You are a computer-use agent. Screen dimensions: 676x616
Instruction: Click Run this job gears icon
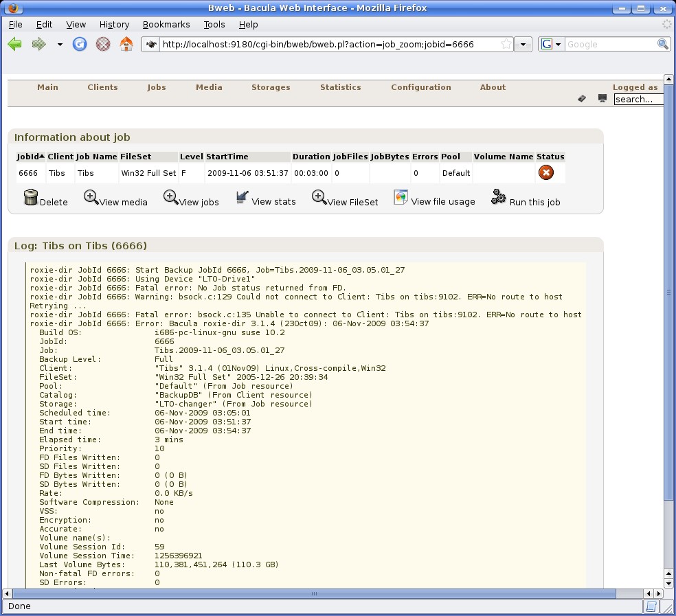coord(498,198)
